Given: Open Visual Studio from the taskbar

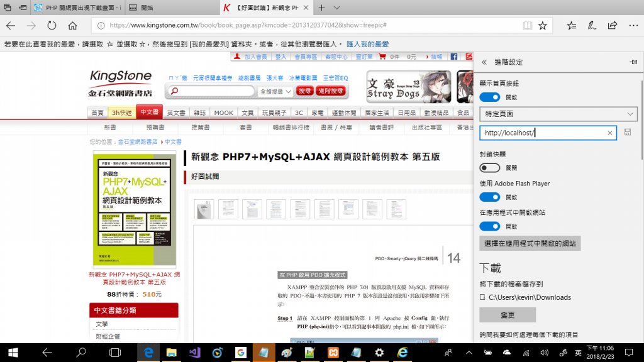Looking at the screenshot, I should click(x=195, y=353).
